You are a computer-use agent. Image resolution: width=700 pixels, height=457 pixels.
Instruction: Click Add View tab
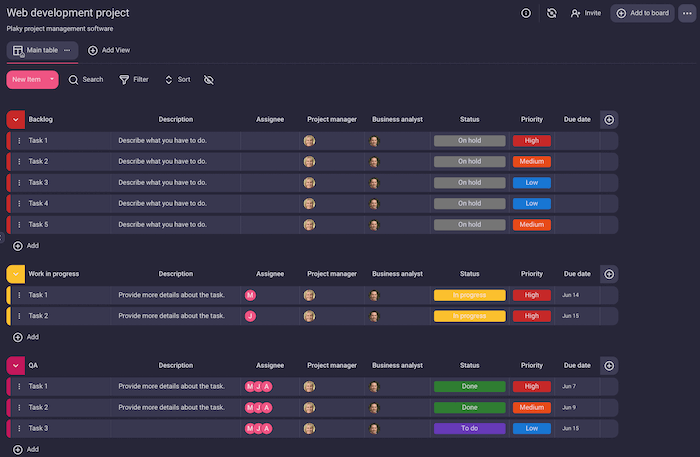[109, 50]
